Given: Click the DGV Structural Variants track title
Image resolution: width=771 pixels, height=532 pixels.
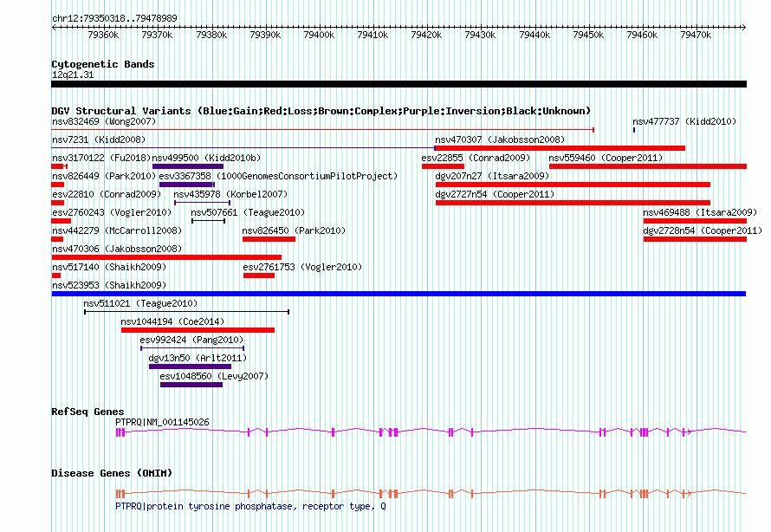Looking at the screenshot, I should coord(321,111).
